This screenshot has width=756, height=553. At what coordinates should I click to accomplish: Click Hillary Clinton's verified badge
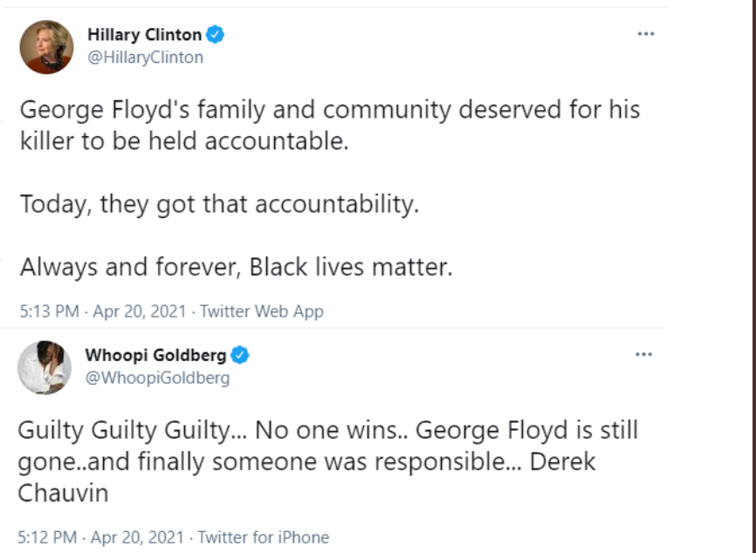pyautogui.click(x=215, y=35)
